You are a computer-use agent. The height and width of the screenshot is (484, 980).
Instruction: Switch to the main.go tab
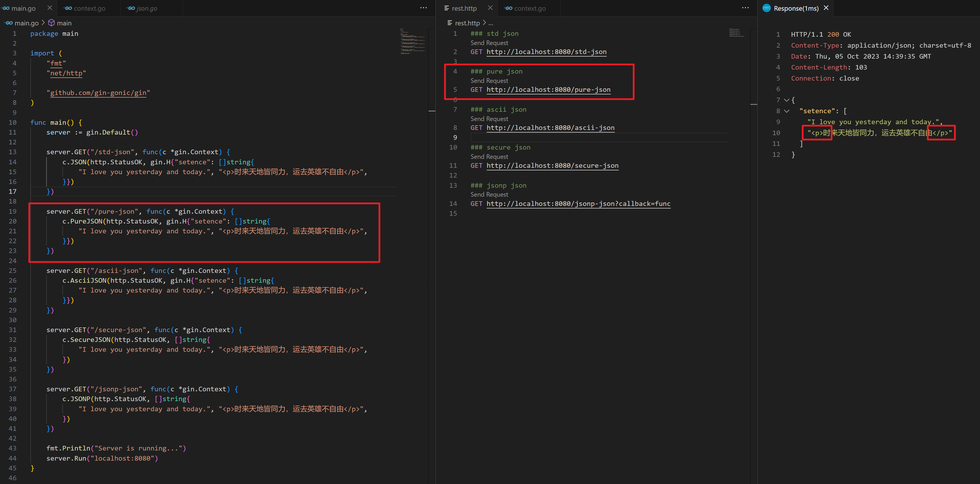pyautogui.click(x=23, y=8)
